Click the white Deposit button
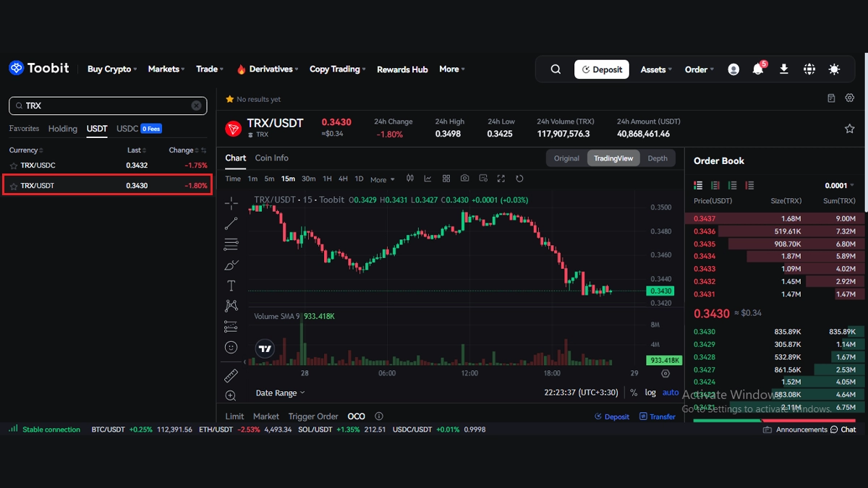Screen dimensions: 868x488 tap(602, 69)
